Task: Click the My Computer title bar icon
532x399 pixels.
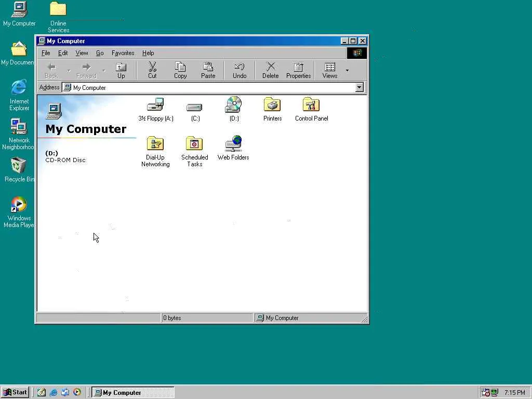Action: click(x=42, y=41)
